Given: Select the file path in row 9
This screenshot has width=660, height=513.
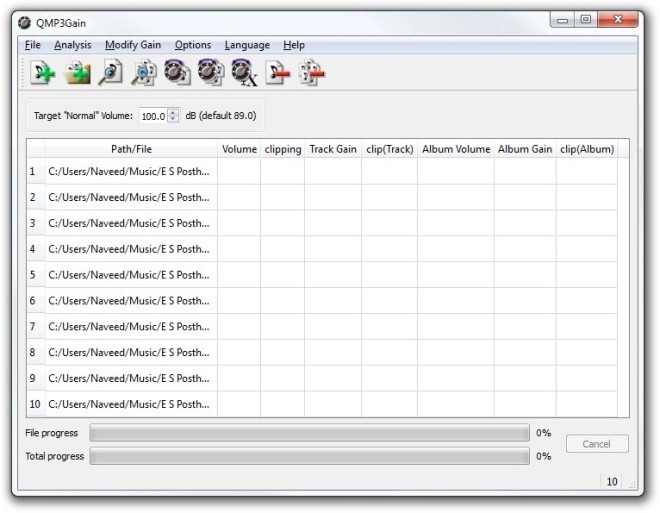Looking at the screenshot, I should [x=131, y=378].
